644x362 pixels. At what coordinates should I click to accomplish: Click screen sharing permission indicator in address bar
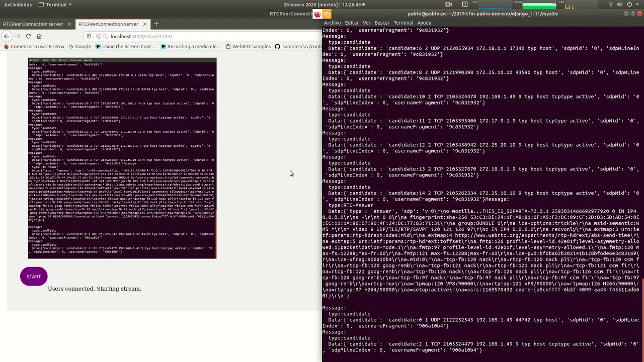106,36
